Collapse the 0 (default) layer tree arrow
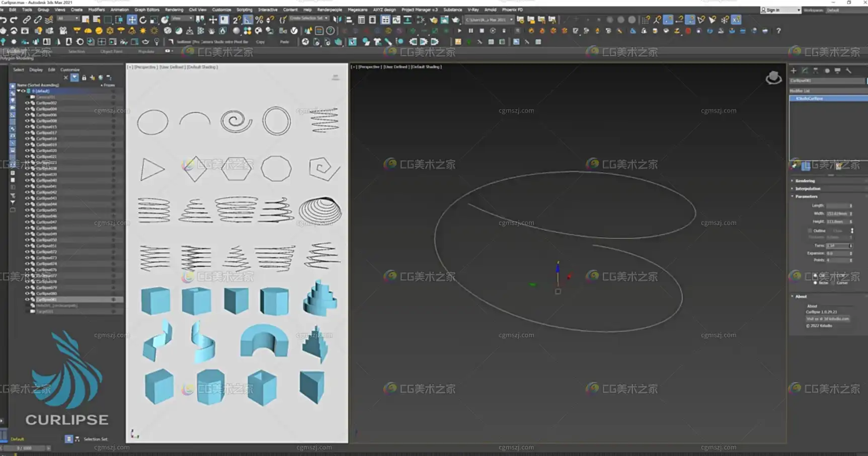This screenshot has height=456, width=868. [19, 91]
